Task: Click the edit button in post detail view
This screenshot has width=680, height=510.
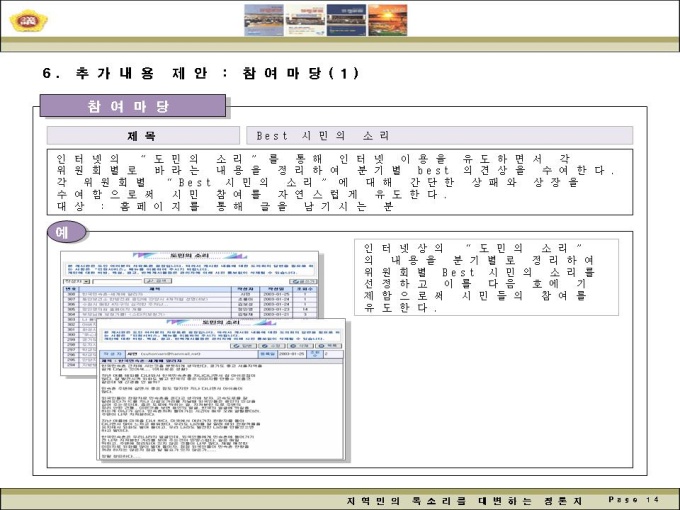Action: [x=272, y=346]
